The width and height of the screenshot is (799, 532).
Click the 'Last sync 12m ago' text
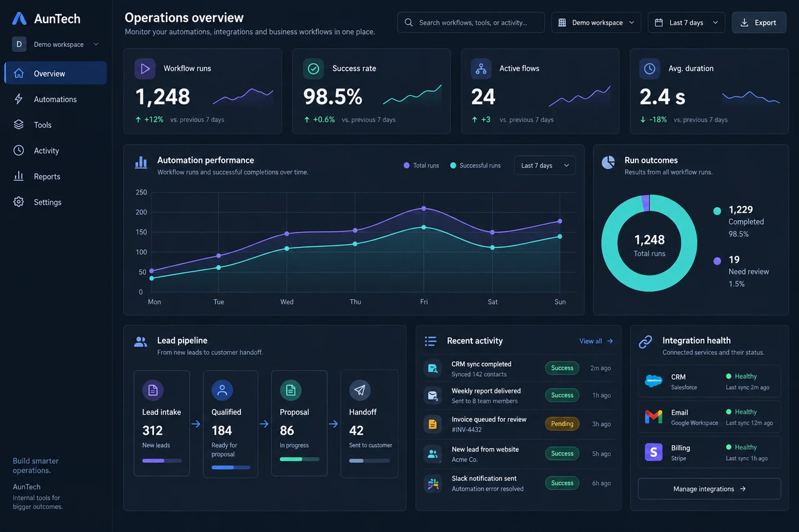(x=749, y=423)
